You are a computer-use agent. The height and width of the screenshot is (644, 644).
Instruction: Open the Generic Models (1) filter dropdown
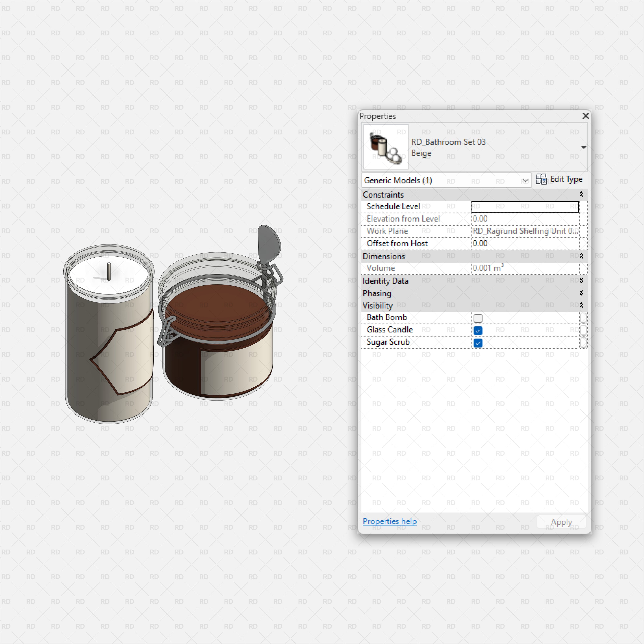coord(525,181)
